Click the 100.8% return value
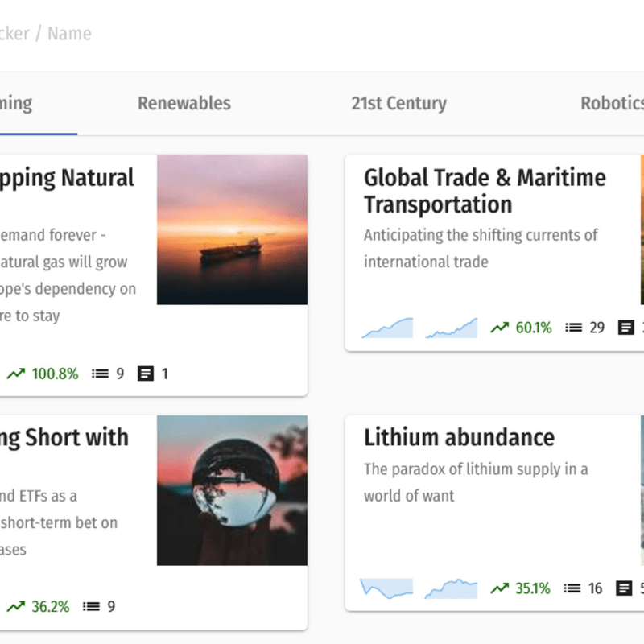Image resolution: width=644 pixels, height=644 pixels. coord(55,374)
